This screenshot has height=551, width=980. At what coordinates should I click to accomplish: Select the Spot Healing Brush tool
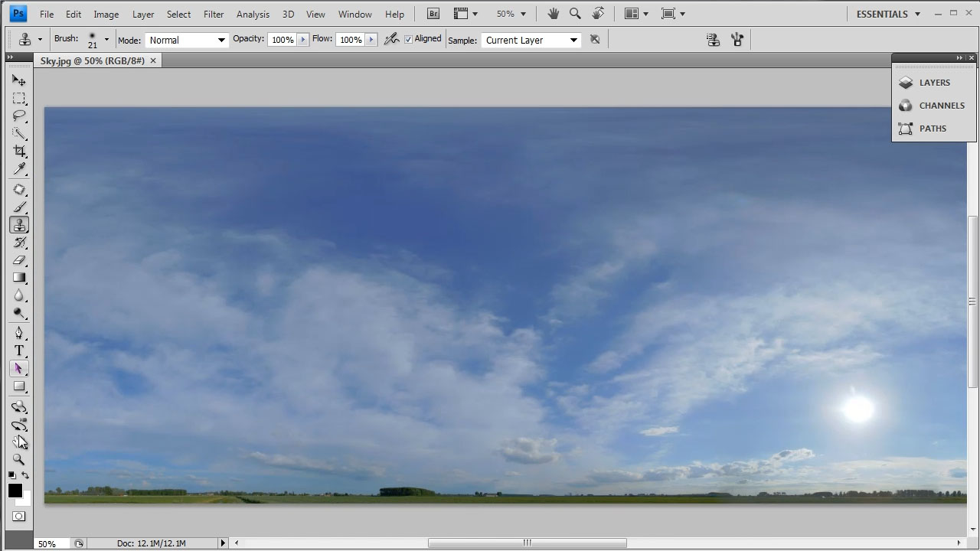pos(19,190)
